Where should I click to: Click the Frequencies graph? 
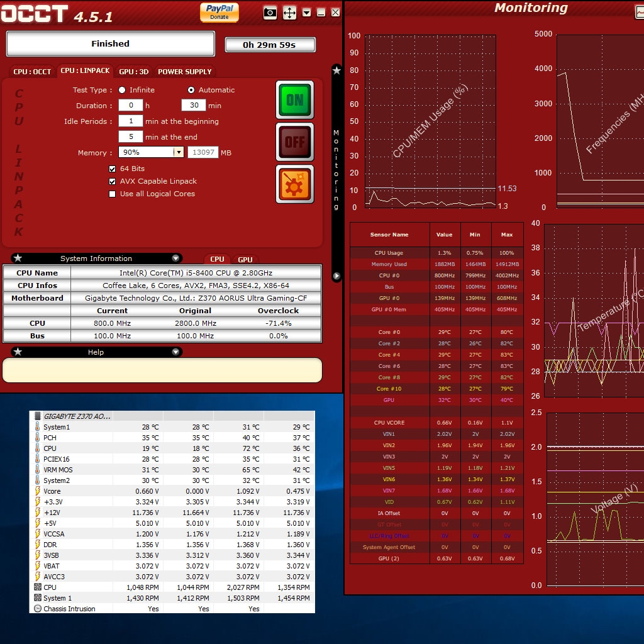tap(600, 121)
